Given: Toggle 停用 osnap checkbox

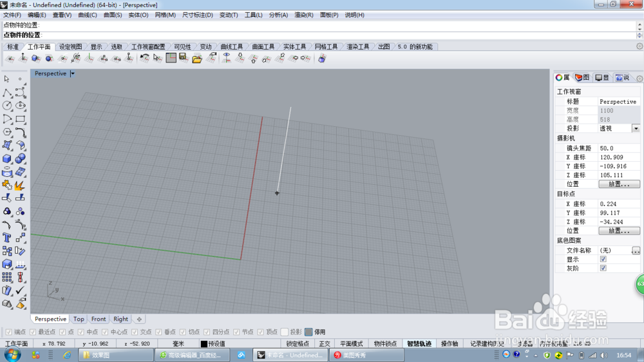Looking at the screenshot, I should click(x=308, y=332).
